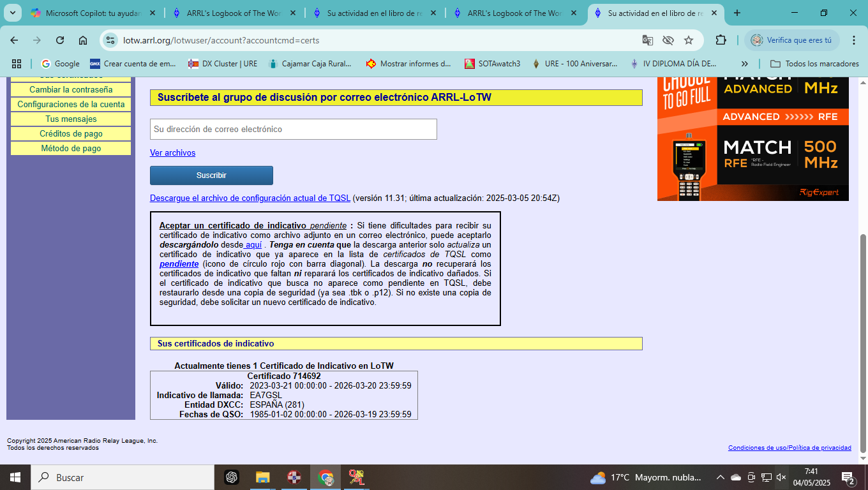
Task: Open the tab search dropdown arrow
Action: pos(14,13)
